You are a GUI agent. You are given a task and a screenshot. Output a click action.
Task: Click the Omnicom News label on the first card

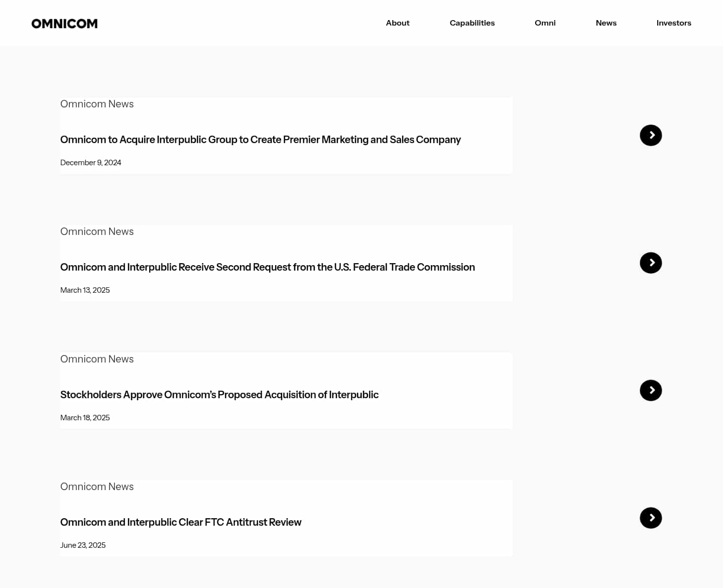97,104
